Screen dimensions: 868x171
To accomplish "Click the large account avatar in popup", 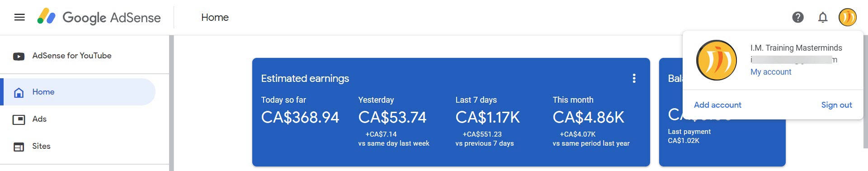I will [x=717, y=60].
